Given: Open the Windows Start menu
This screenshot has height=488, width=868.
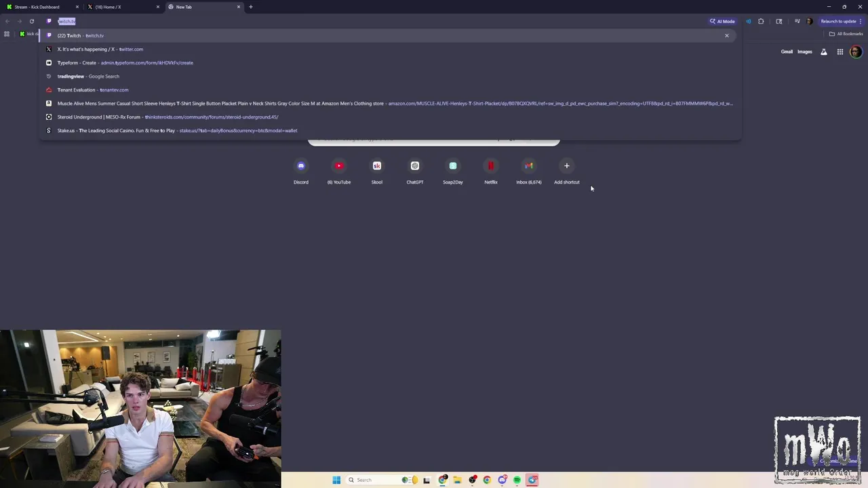Looking at the screenshot, I should coord(336,480).
